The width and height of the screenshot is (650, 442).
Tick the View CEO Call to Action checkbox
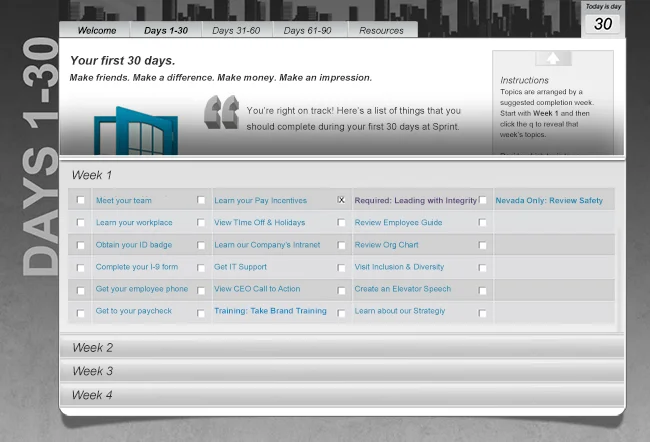(201, 290)
